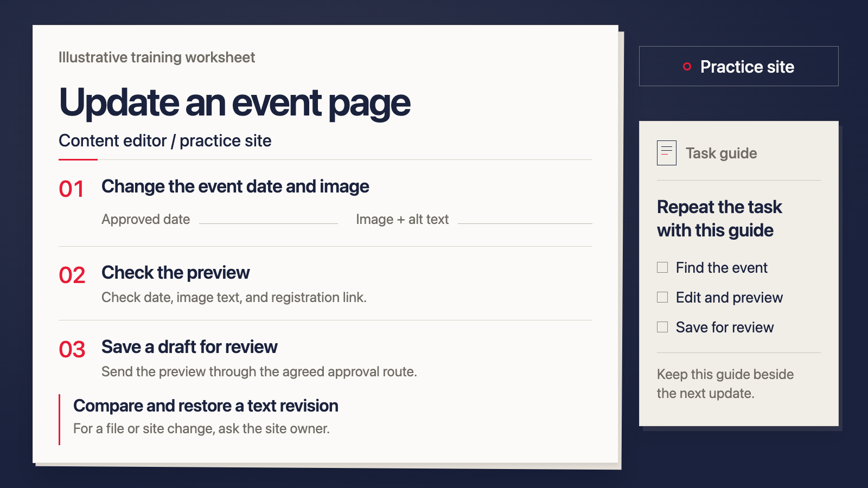Mark Save for review as done
The width and height of the screenshot is (868, 488).
click(662, 327)
